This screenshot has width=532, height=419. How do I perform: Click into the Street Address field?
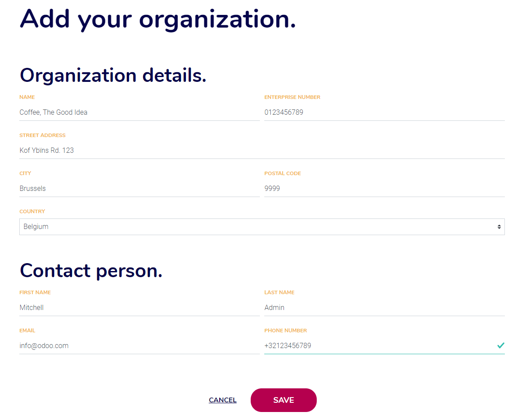(262, 151)
